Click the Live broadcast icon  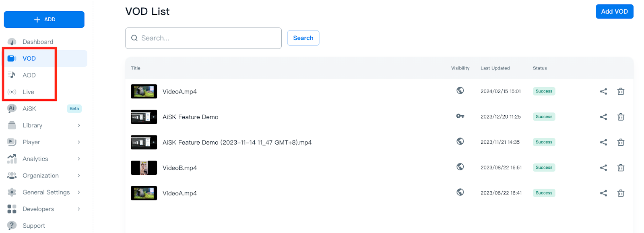pyautogui.click(x=12, y=92)
